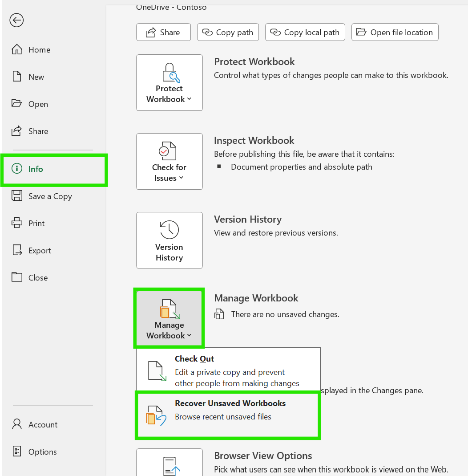
Task: Click 'View and restore previous versions.' text
Action: click(276, 233)
